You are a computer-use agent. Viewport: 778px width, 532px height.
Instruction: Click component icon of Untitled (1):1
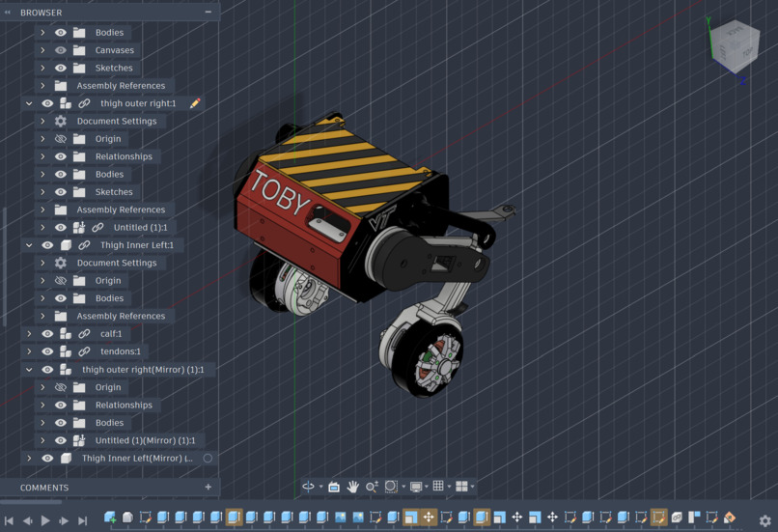79,227
